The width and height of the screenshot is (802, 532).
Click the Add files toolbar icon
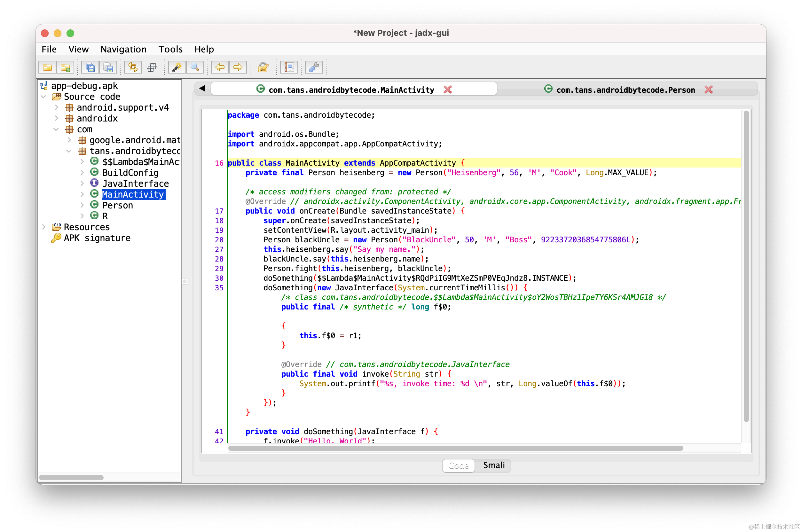[x=66, y=67]
